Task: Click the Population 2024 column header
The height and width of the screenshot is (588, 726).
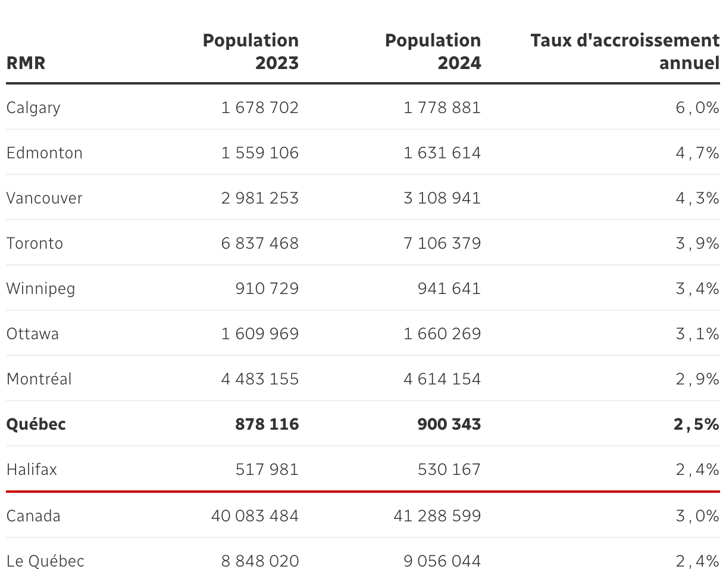Action: coord(433,52)
